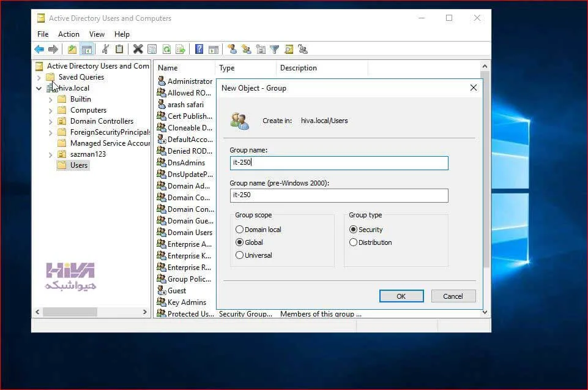Open the Help question mark icon

pyautogui.click(x=199, y=49)
